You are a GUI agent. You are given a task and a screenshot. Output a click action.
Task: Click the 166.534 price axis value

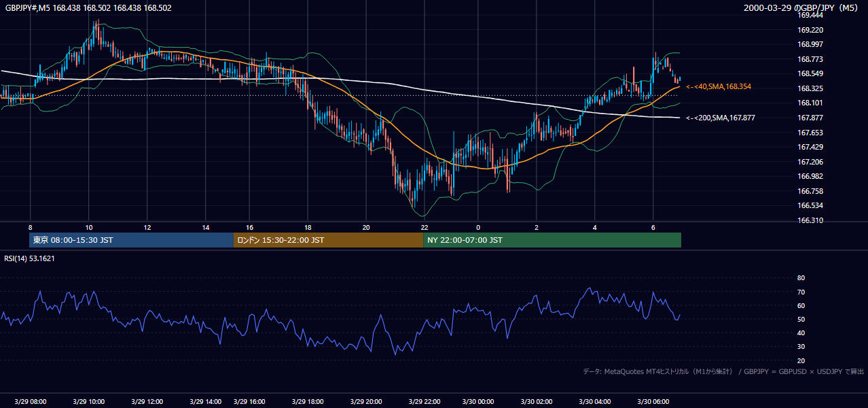[x=810, y=205]
